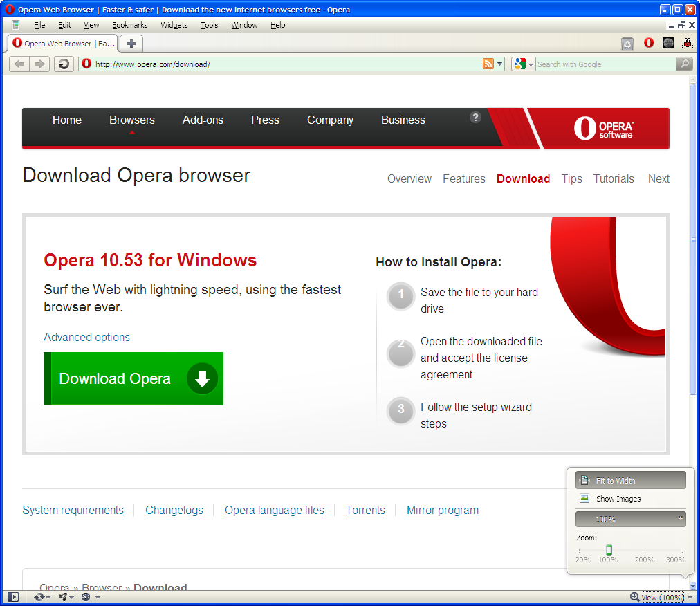This screenshot has width=700, height=606.
Task: Toggle Fit to Width in zoom popup
Action: coord(630,481)
